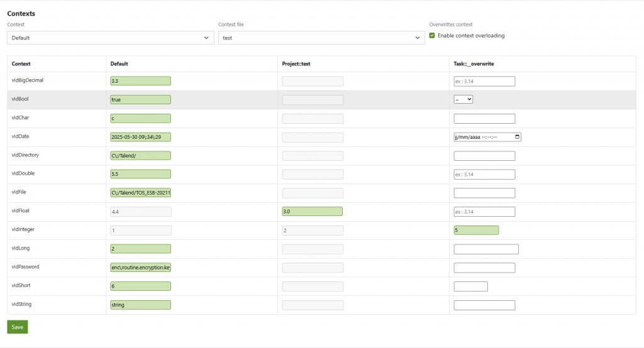
Task: Click vldPassword Default encrypted value field
Action: click(140, 268)
